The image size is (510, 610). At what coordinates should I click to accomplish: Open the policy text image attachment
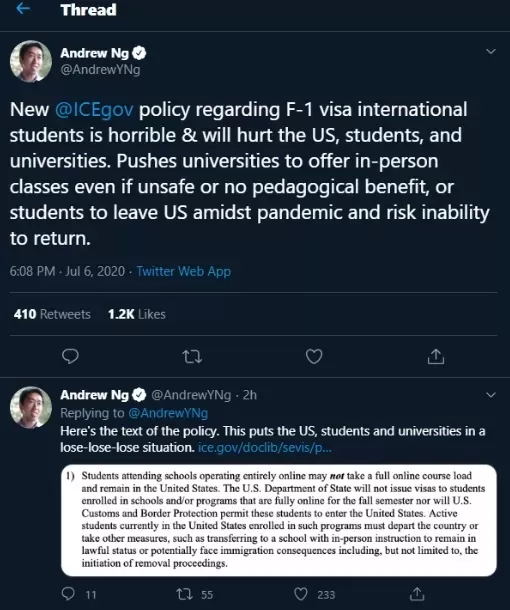pyautogui.click(x=279, y=520)
